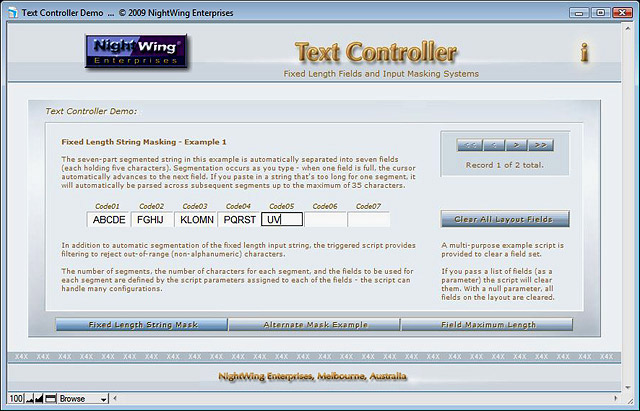Click 'NightWing Enterprises, Melbourne, Australia' footer text

(312, 376)
